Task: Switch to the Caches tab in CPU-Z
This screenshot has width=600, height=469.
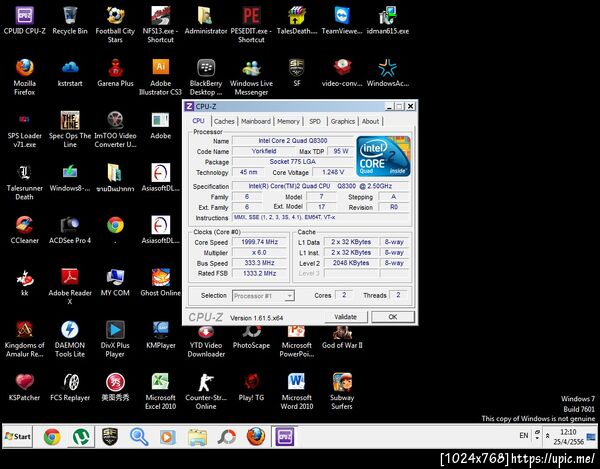Action: click(224, 121)
